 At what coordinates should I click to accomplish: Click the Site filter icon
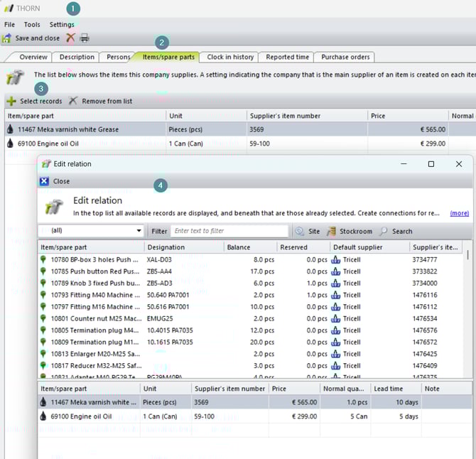click(300, 232)
